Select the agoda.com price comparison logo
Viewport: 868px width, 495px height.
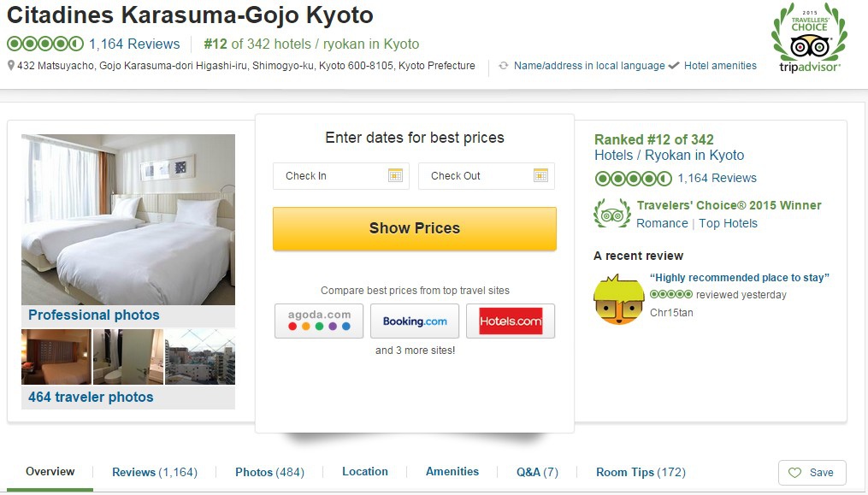point(319,321)
